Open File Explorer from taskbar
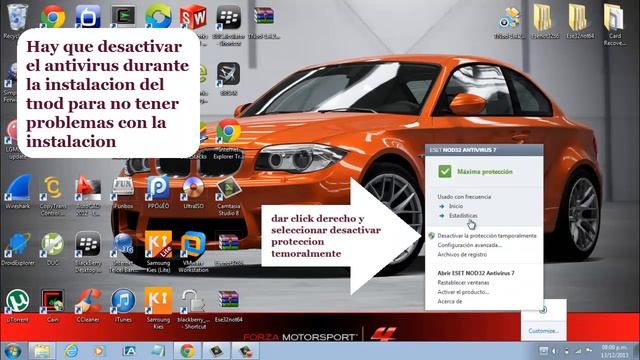The image size is (640, 360). pos(42,351)
